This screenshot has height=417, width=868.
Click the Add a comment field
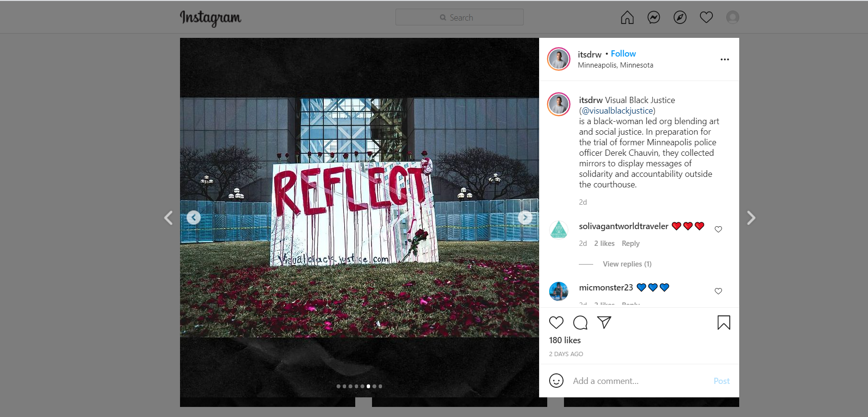click(x=637, y=381)
